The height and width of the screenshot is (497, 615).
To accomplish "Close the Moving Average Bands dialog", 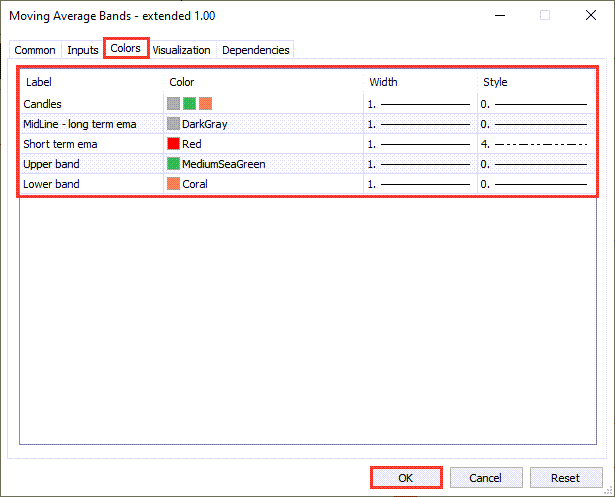I will click(589, 16).
